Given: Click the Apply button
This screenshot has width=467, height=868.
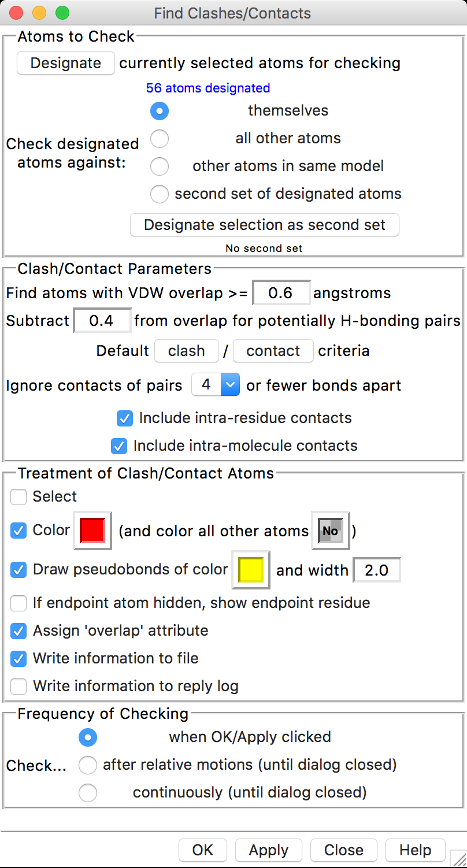Looking at the screenshot, I should click(x=269, y=850).
